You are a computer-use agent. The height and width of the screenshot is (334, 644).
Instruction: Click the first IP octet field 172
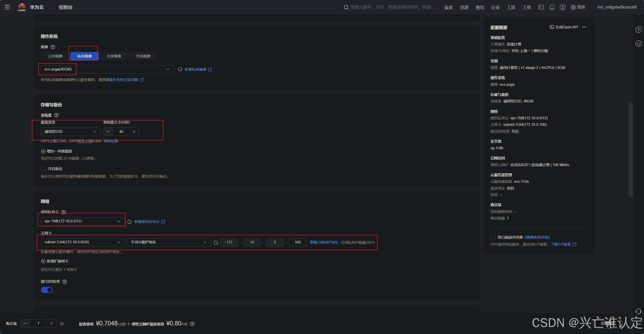click(229, 242)
